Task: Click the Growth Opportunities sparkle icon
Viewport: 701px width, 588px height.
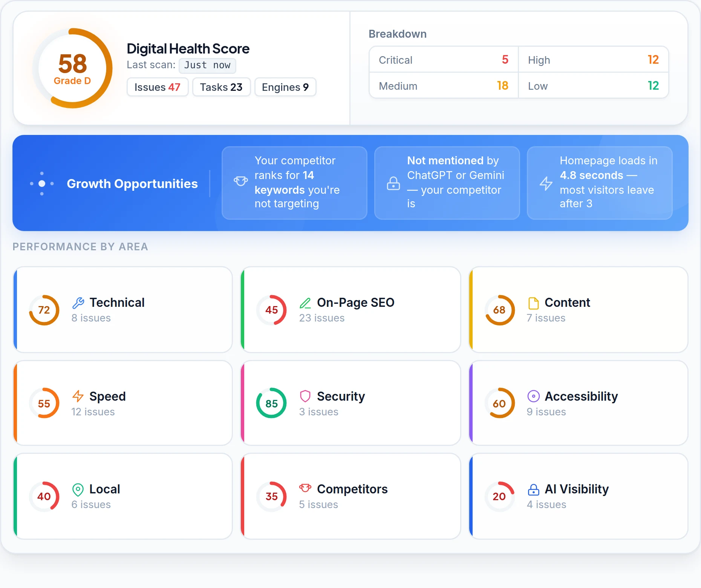Action: [x=42, y=184]
